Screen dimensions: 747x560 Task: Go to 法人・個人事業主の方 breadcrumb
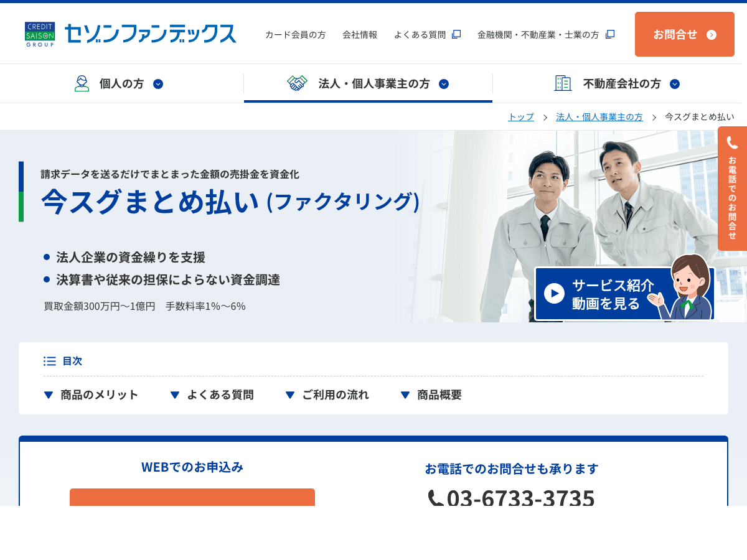[599, 117]
